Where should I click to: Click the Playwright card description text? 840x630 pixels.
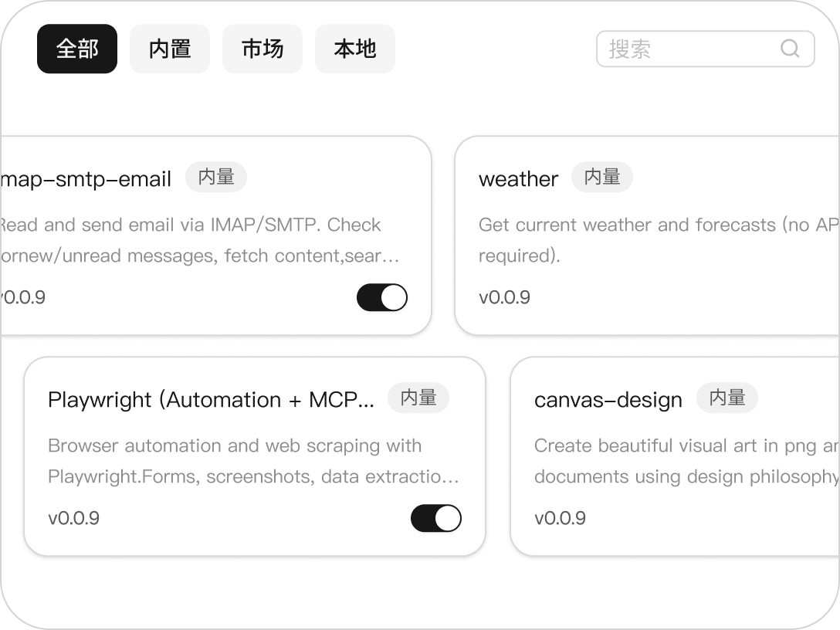[x=252, y=461]
